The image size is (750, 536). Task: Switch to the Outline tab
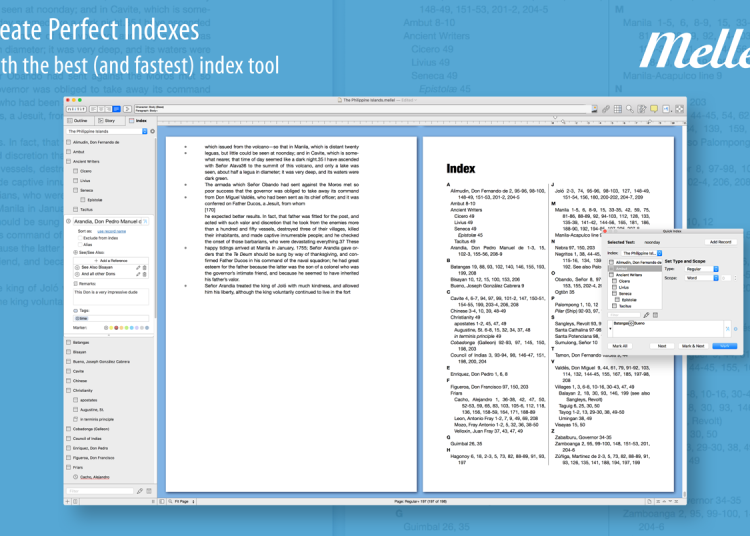click(x=79, y=120)
